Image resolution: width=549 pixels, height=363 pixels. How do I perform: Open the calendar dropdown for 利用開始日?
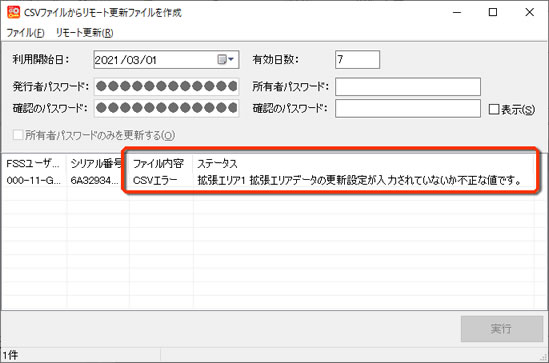[226, 60]
